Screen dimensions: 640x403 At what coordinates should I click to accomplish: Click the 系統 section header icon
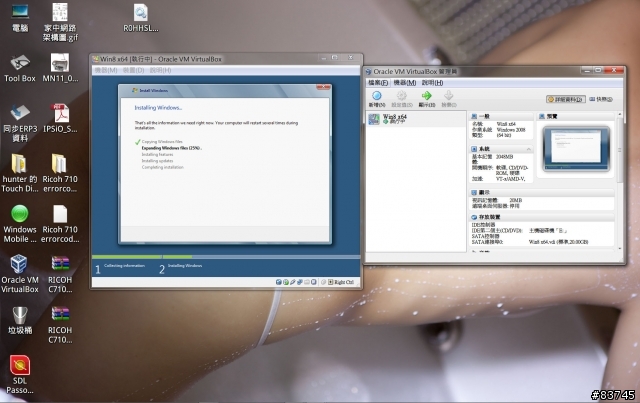[474, 149]
